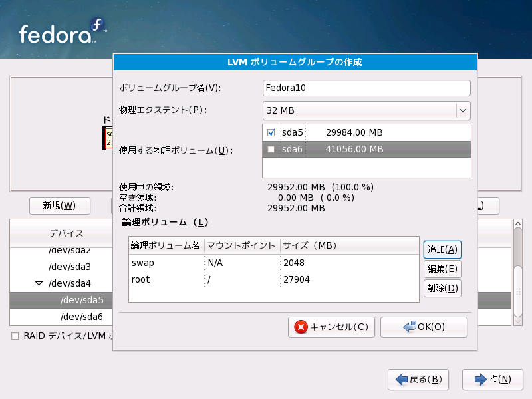The width and height of the screenshot is (532, 399).
Task: Click the 新規(W) new button
Action: click(x=60, y=206)
